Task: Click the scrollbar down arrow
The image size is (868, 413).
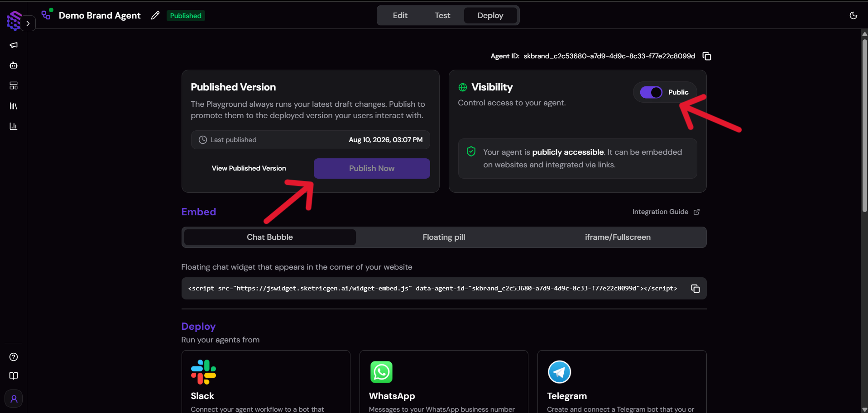Action: 864,409
